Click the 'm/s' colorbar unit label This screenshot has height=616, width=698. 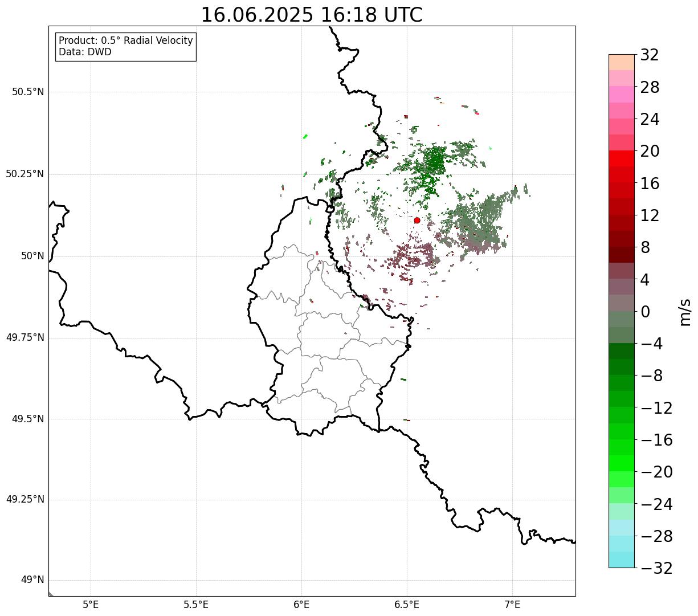pyautogui.click(x=685, y=312)
